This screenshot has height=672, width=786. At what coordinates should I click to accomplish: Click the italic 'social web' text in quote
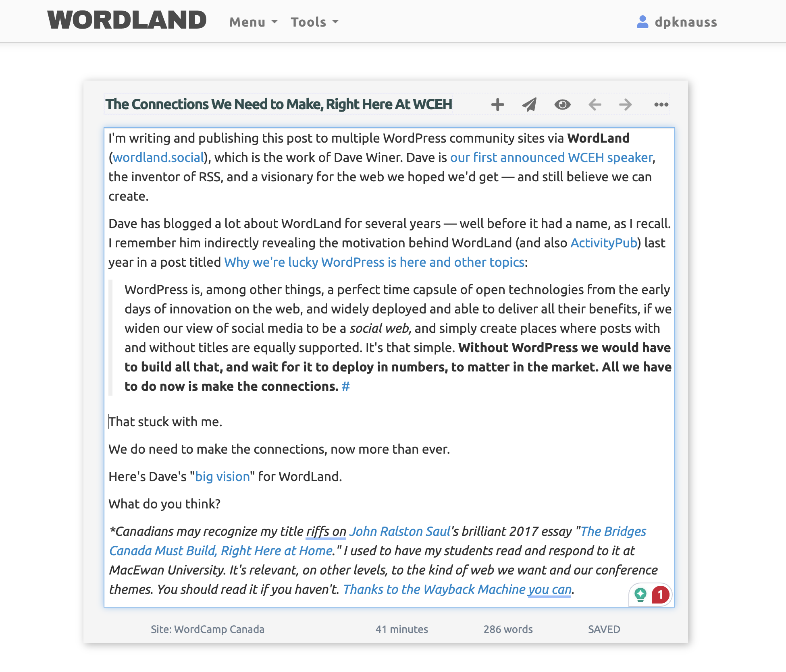380,328
